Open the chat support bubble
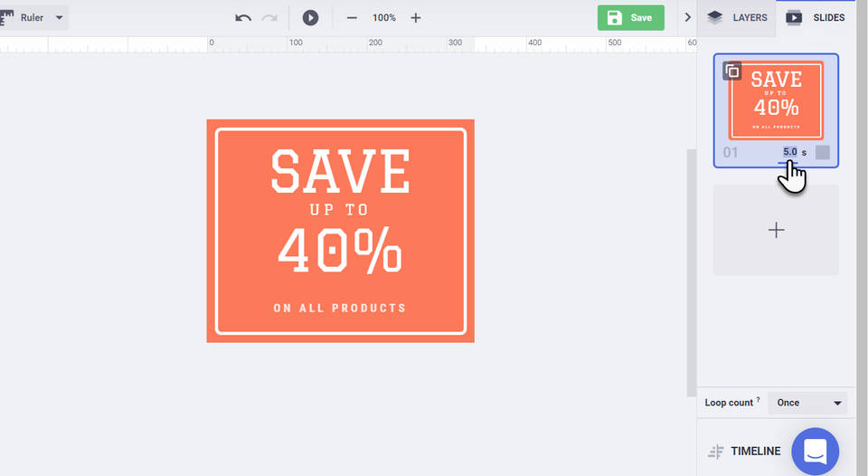Viewport: 868px width, 476px height. (815, 451)
